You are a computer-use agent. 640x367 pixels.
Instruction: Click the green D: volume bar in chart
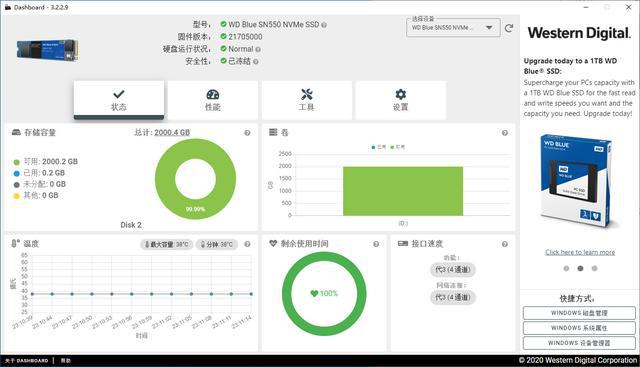(403, 191)
